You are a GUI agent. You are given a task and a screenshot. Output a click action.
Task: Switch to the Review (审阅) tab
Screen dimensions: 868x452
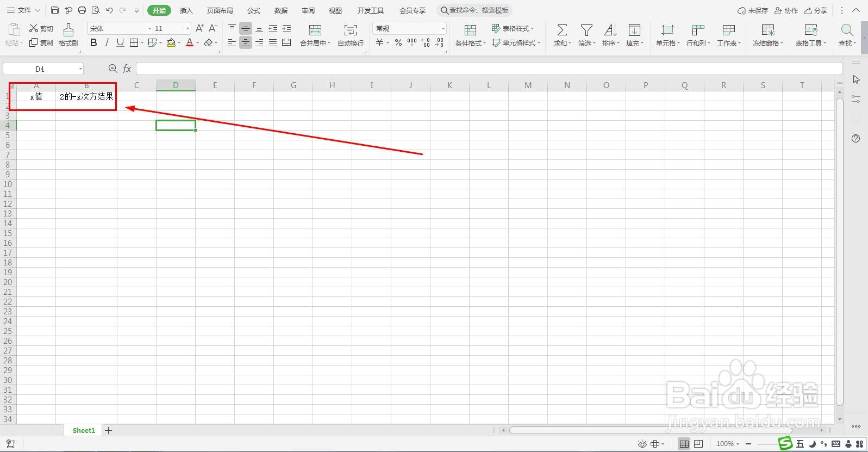pyautogui.click(x=308, y=10)
